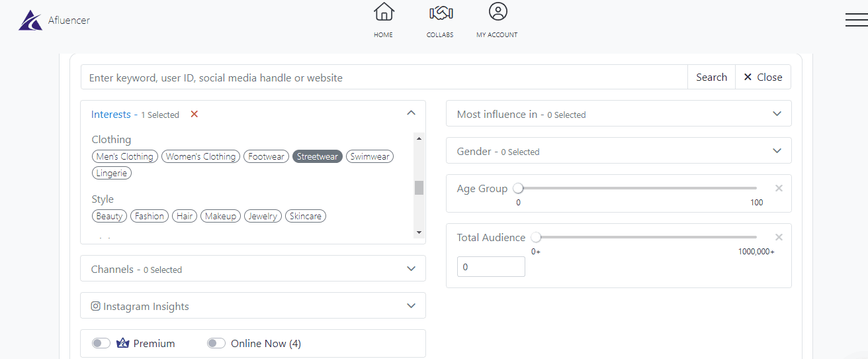Click the 1 Selected Interests count

pyautogui.click(x=160, y=115)
